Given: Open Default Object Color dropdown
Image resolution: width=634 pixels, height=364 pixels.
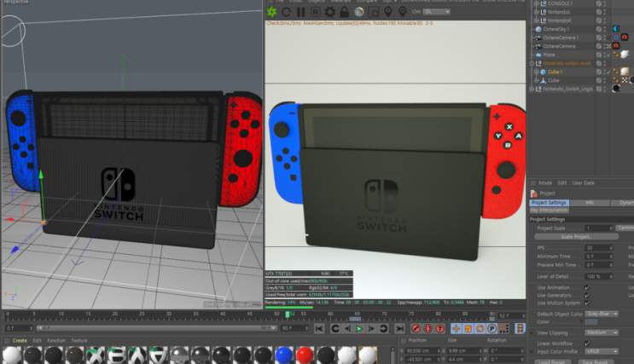Looking at the screenshot, I should pyautogui.click(x=602, y=314).
